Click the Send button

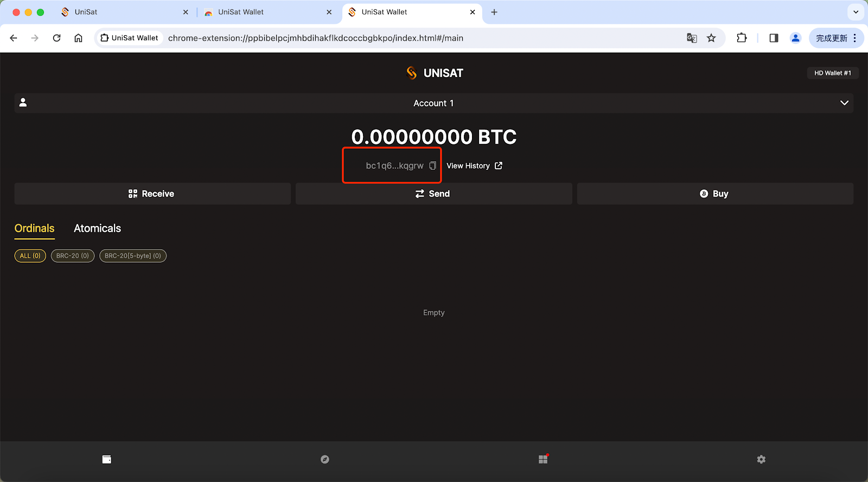(433, 194)
